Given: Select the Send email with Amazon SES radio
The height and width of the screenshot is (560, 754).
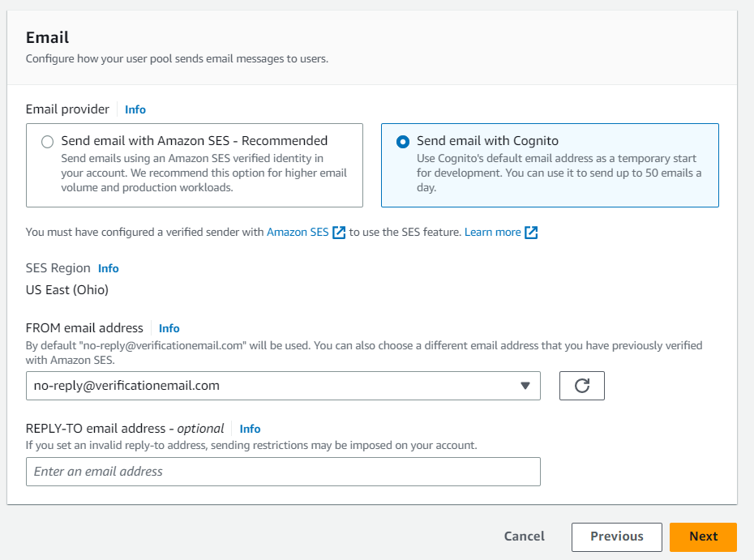Looking at the screenshot, I should [47, 142].
